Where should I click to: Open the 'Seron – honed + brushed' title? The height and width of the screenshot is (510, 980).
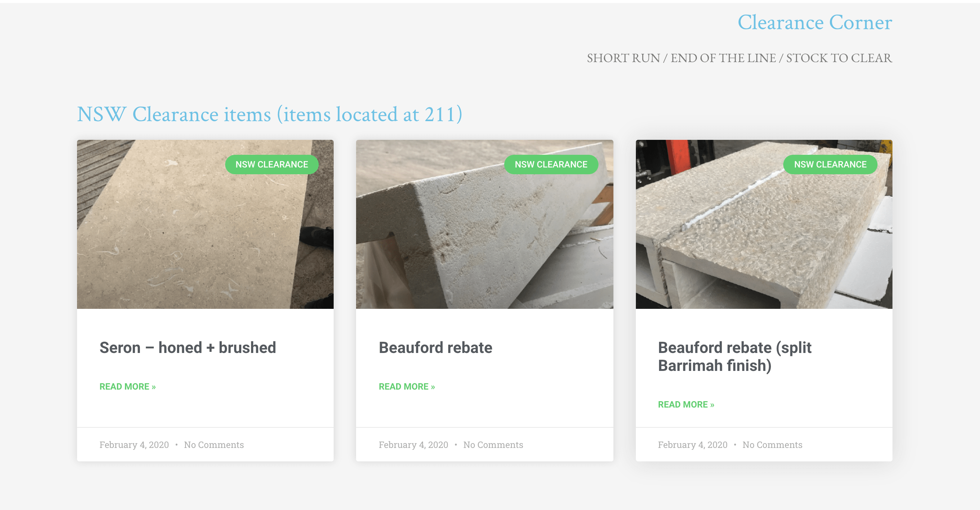(x=187, y=347)
